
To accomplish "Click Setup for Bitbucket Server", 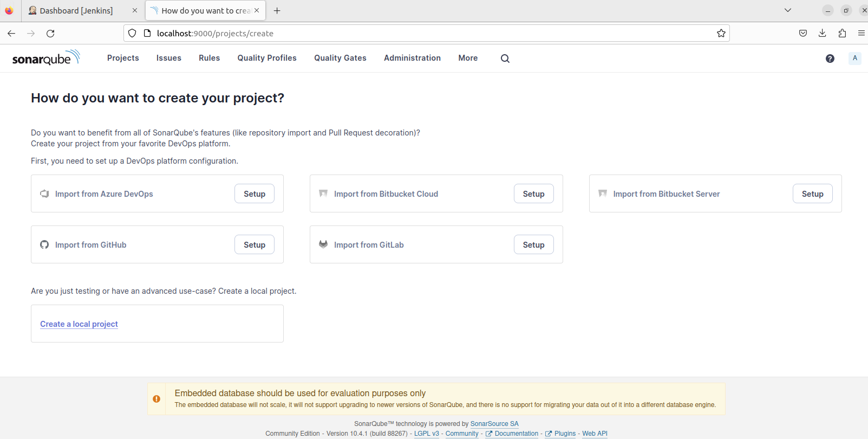I will point(812,193).
